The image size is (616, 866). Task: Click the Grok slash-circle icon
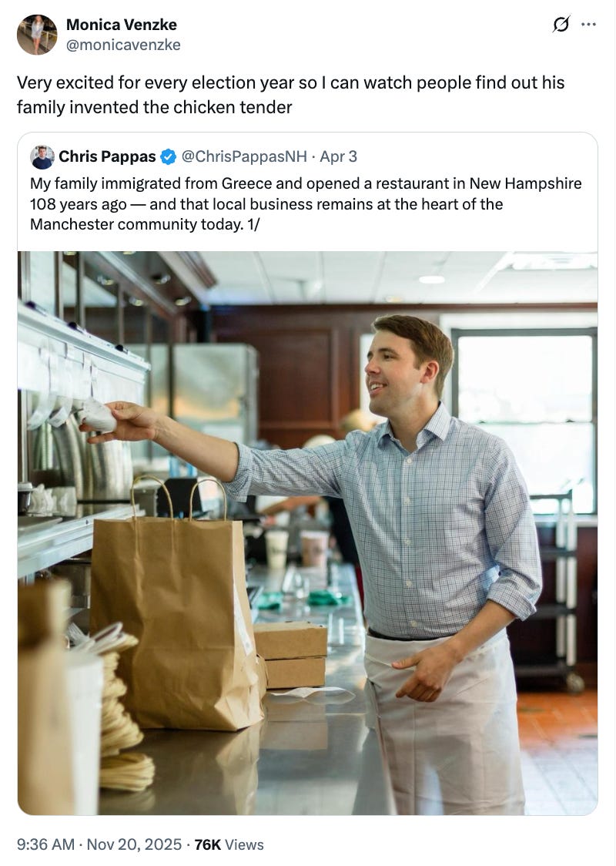pyautogui.click(x=561, y=25)
